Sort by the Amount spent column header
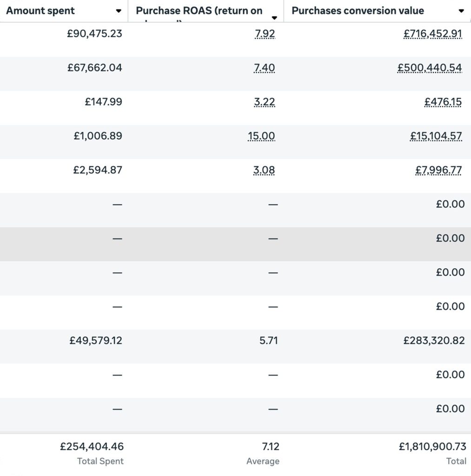Image resolution: width=471 pixels, height=476 pixels. click(40, 11)
